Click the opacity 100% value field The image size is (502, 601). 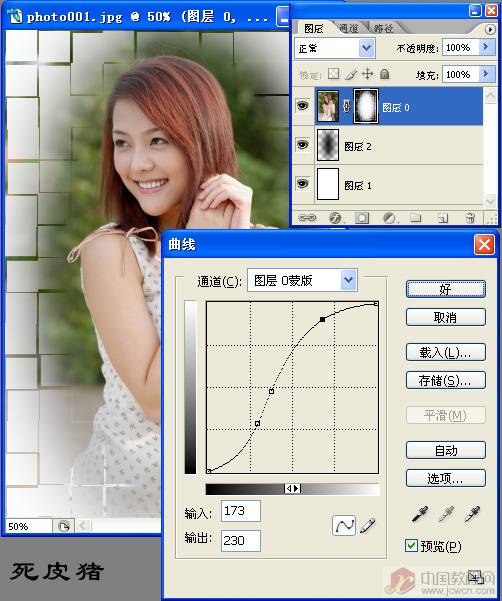(x=461, y=47)
